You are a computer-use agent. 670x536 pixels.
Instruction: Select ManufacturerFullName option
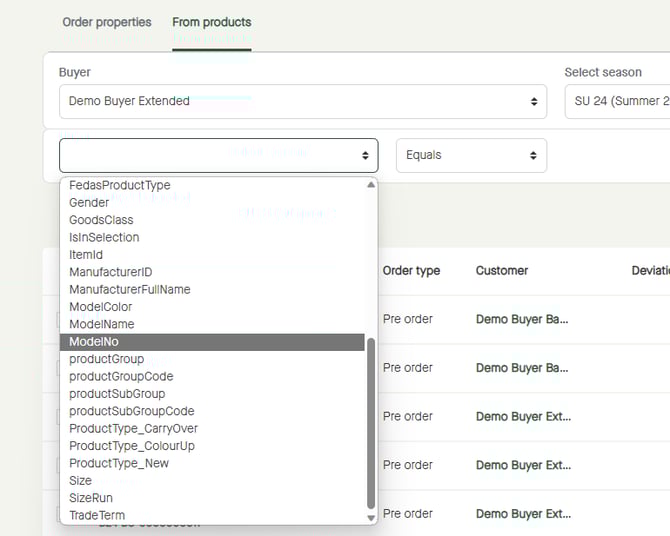pyautogui.click(x=129, y=290)
